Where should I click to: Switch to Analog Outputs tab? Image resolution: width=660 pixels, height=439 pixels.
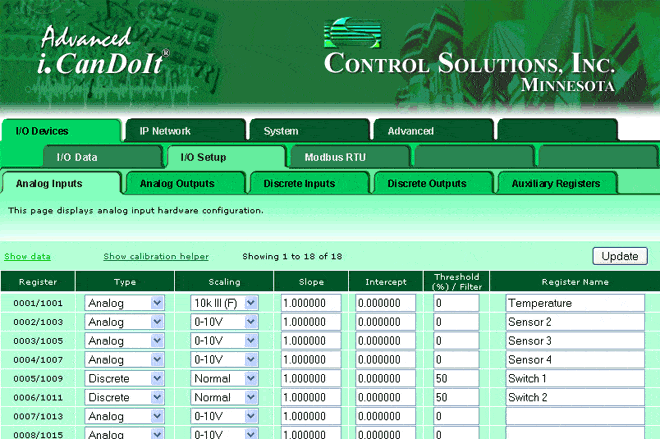tap(186, 184)
